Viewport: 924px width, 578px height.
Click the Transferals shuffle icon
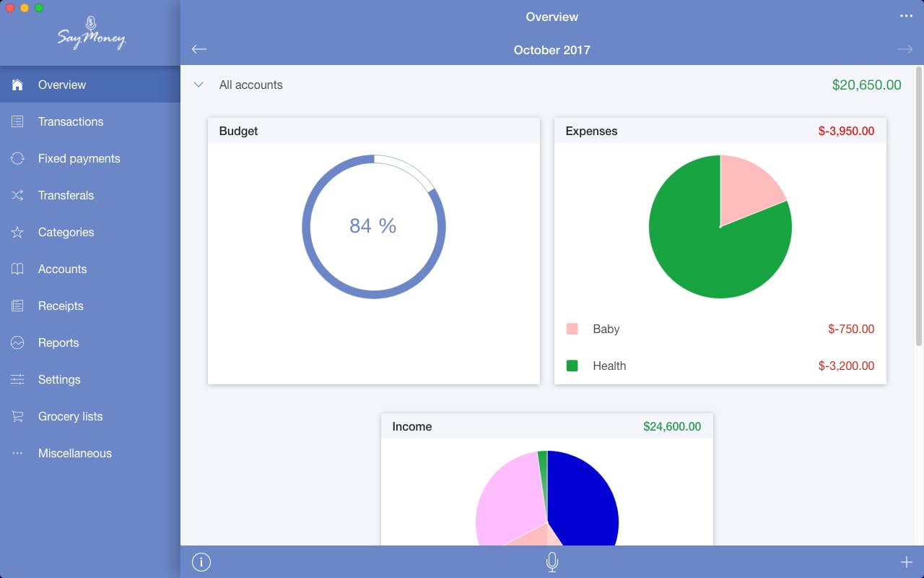18,195
